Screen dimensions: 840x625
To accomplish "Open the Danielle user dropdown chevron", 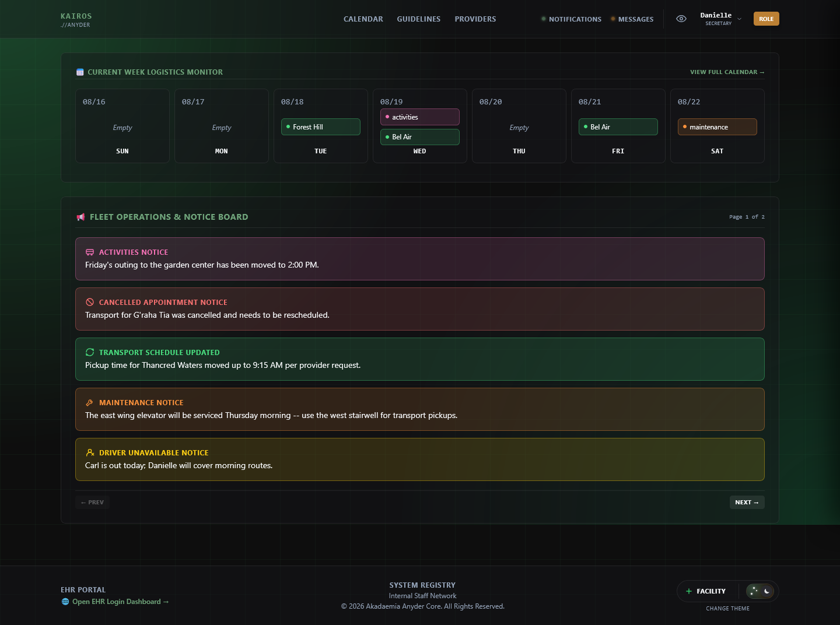I will 739,19.
